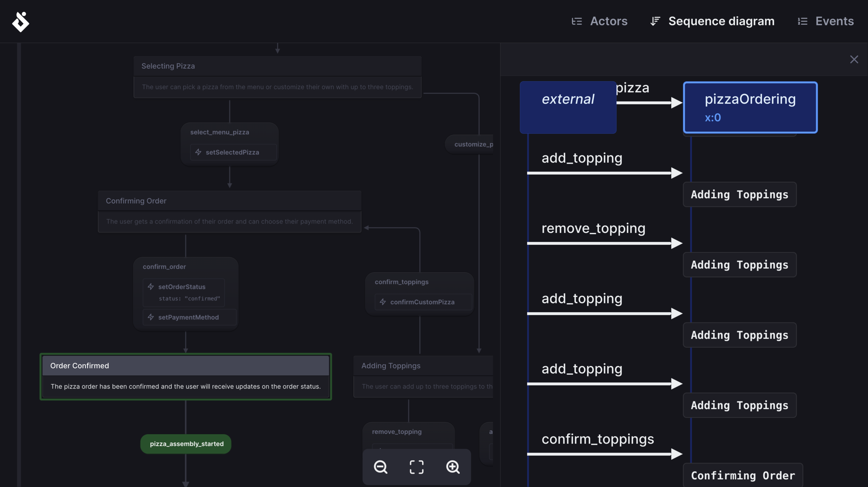
Task: Click the Sequence diagram panel icon
Action: pos(654,21)
